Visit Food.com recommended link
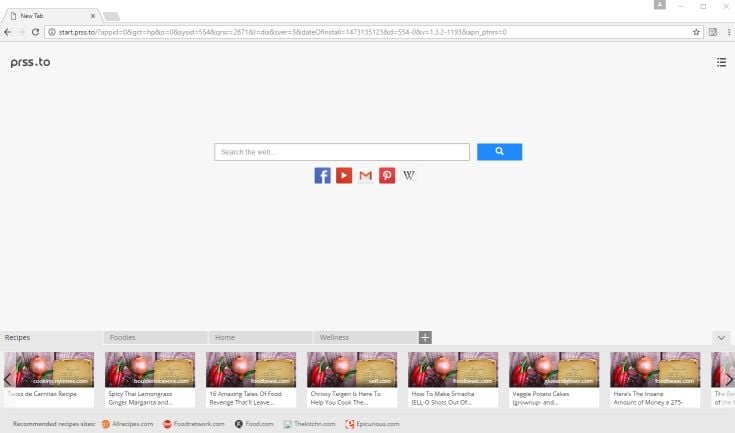Image resolution: width=735 pixels, height=433 pixels. click(x=254, y=424)
